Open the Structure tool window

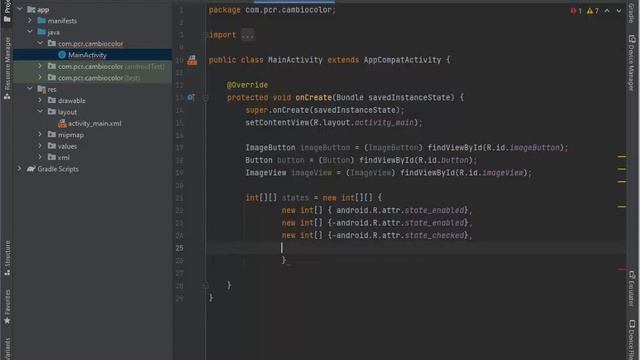[x=7, y=258]
